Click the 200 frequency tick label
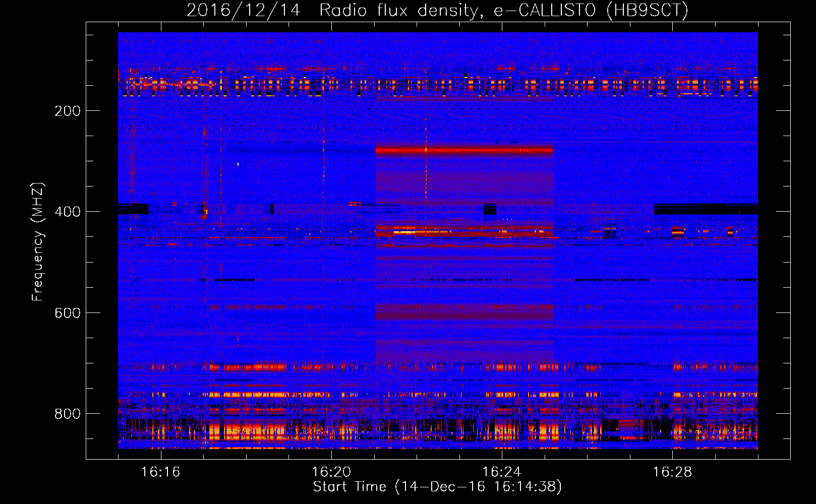816x504 pixels. coord(68,111)
